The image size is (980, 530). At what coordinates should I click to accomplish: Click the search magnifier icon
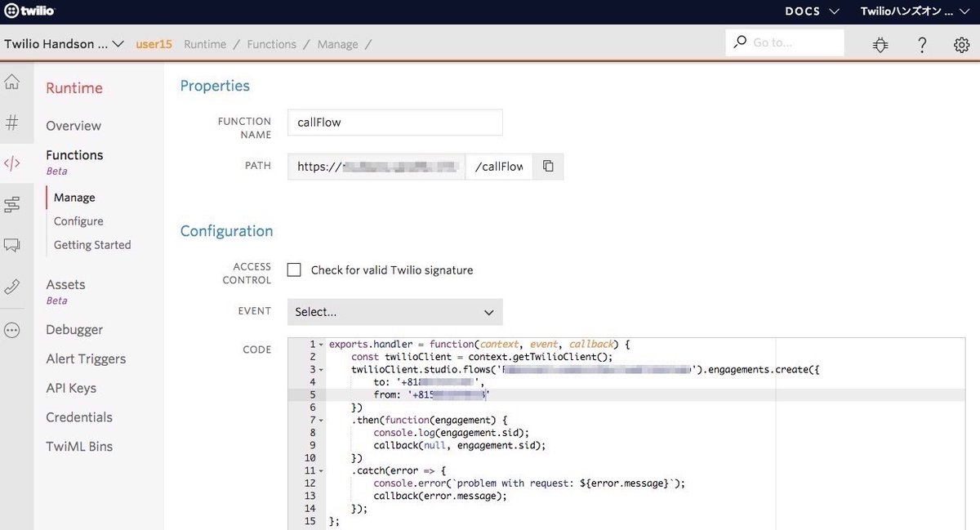pyautogui.click(x=740, y=42)
